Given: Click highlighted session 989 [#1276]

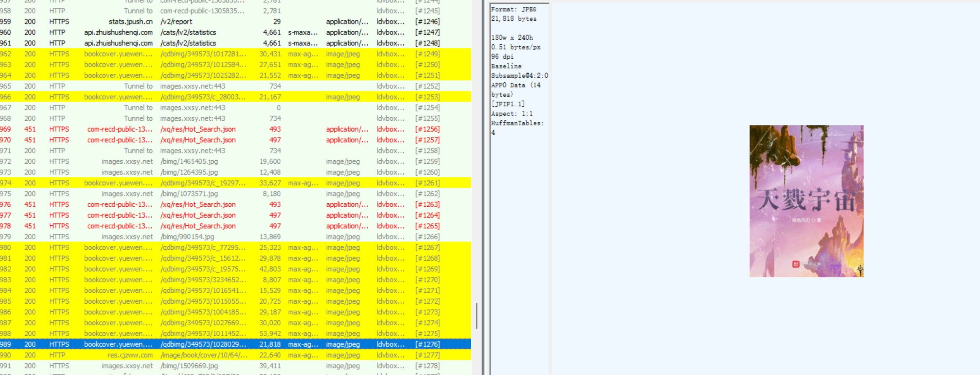Looking at the screenshot, I should 236,344.
